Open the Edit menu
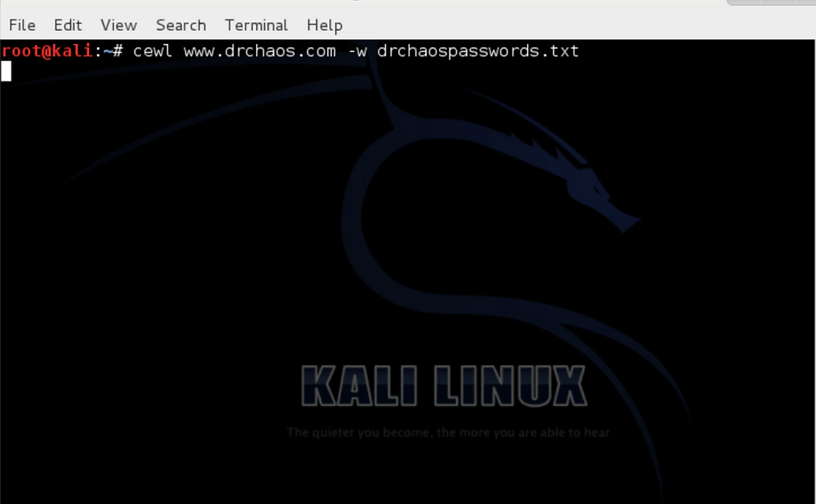The width and height of the screenshot is (816, 504). (68, 25)
